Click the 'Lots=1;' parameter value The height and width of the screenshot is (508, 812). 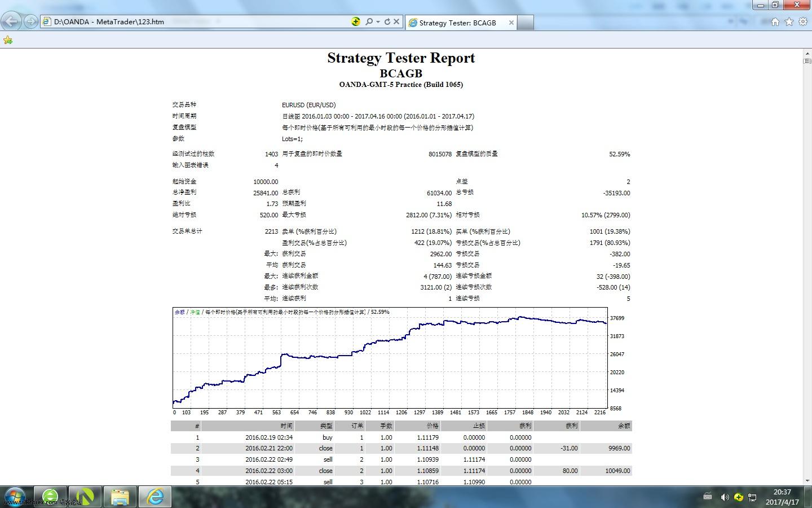coord(292,139)
